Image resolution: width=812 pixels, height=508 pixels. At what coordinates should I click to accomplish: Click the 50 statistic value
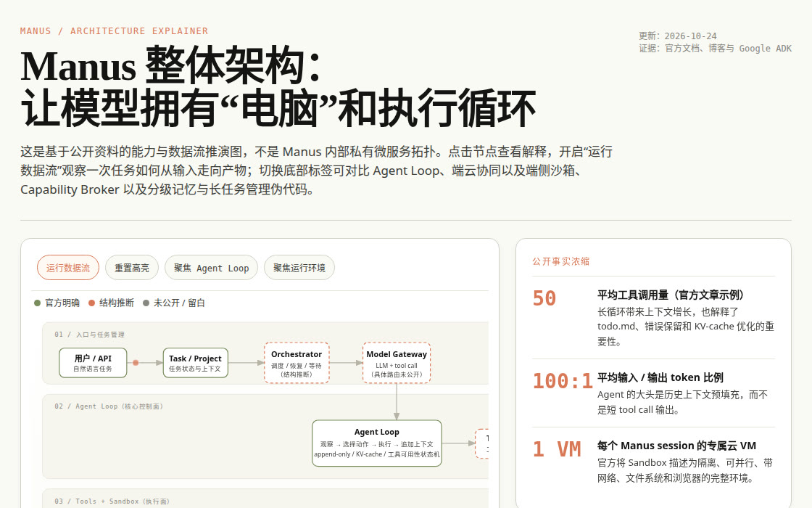pos(544,298)
